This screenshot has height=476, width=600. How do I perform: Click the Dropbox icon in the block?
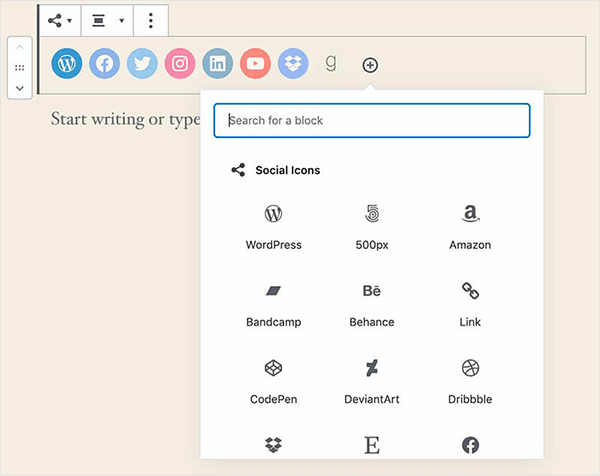pos(293,64)
